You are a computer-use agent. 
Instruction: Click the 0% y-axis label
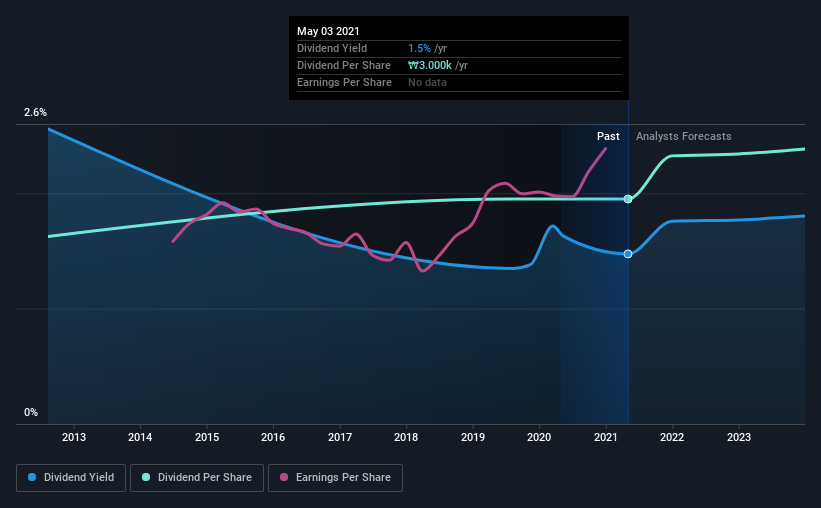coord(31,413)
